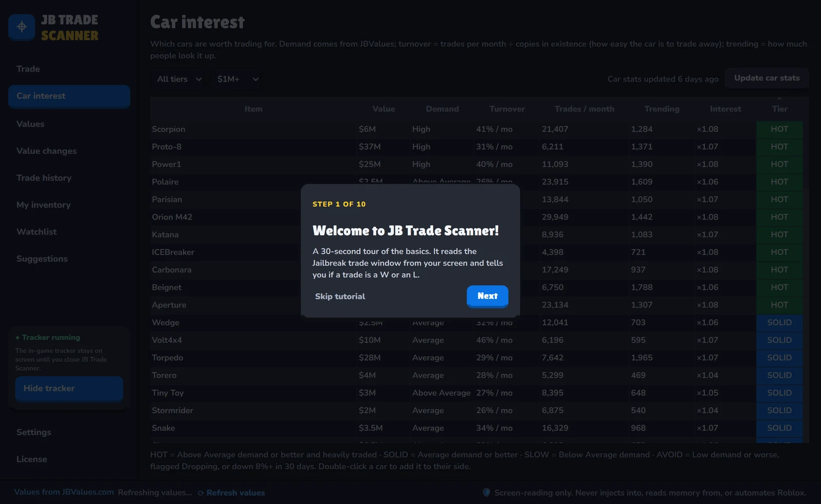Click the $37M value of Proto-8
The height and width of the screenshot is (504, 821).
click(370, 147)
